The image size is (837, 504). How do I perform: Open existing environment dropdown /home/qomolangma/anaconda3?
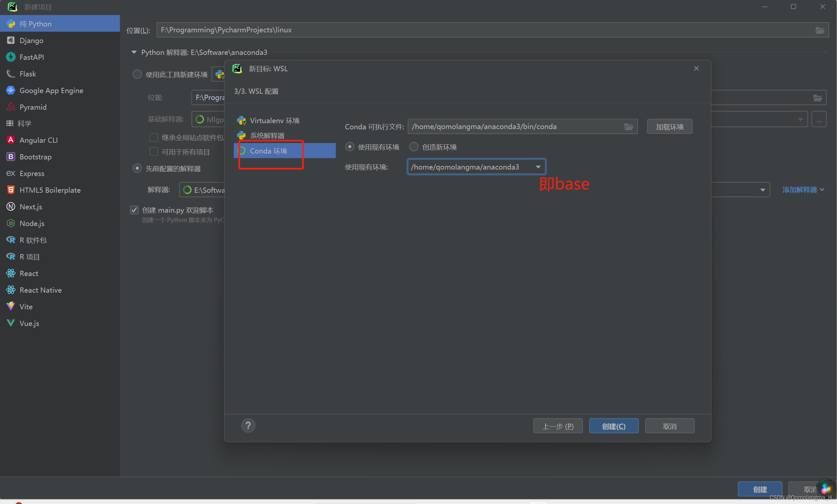476,167
